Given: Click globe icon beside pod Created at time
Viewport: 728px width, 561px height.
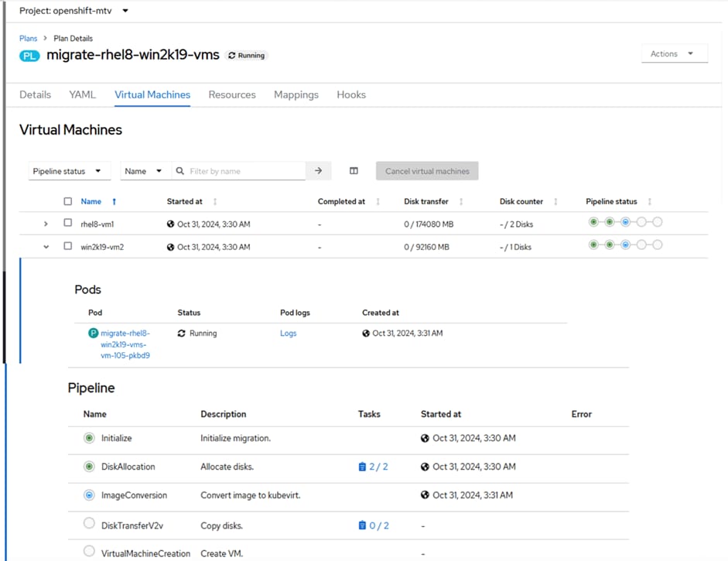Looking at the screenshot, I should click(366, 334).
